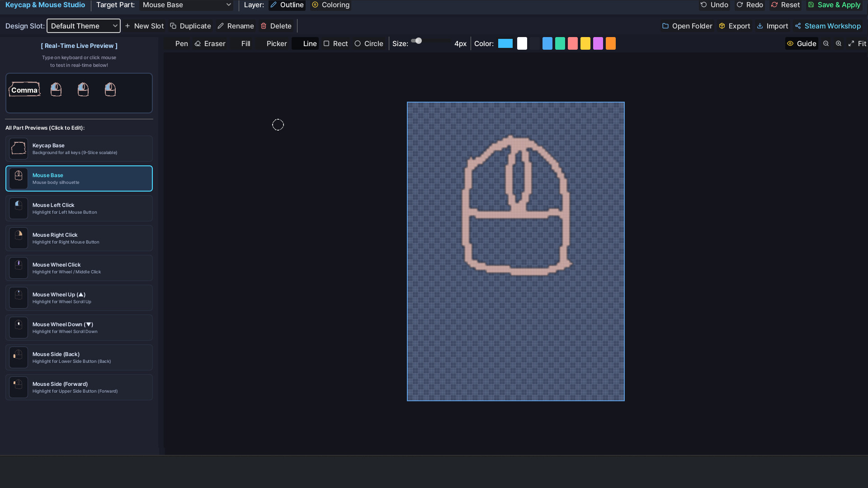Edit the Mouse Left Click part
The width and height of the screenshot is (868, 488).
click(x=79, y=208)
